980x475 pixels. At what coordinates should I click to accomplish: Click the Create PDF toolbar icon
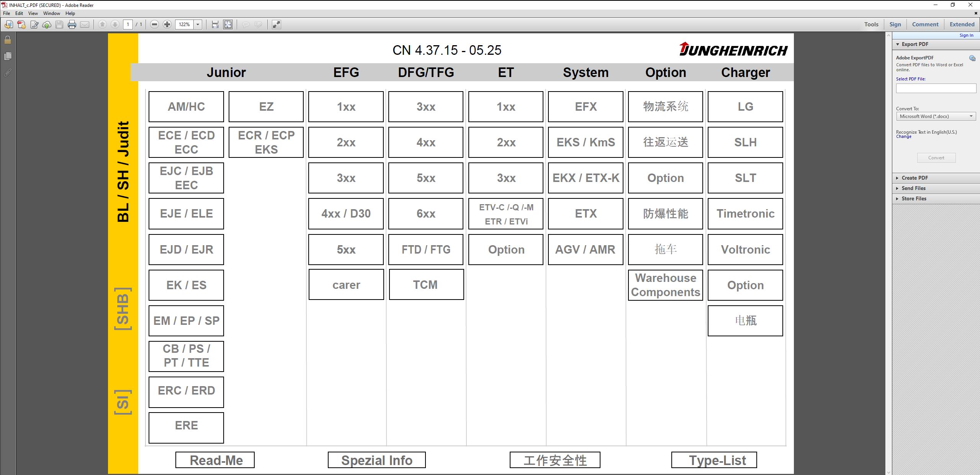(x=21, y=25)
